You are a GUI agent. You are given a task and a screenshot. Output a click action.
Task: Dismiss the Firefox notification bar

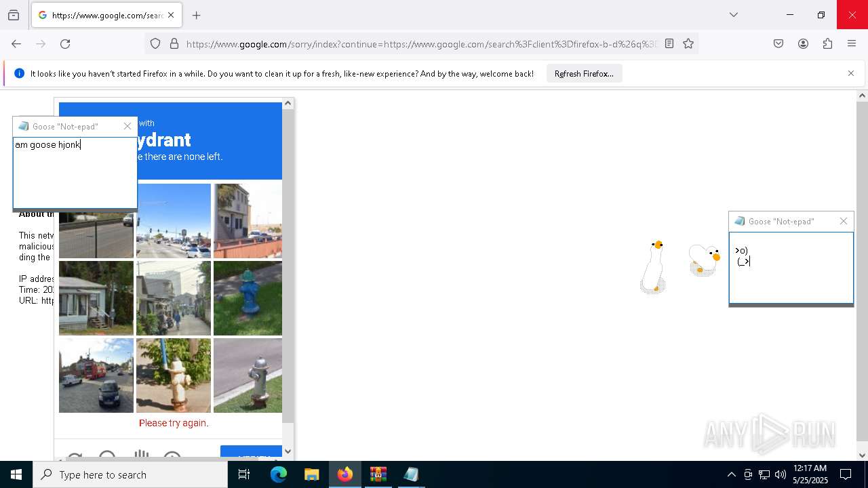tap(851, 73)
